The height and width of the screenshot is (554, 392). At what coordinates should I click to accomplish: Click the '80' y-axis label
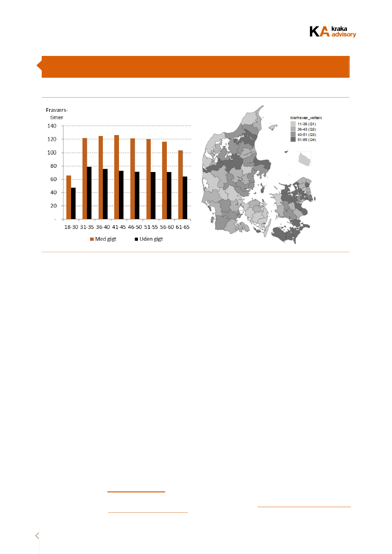click(54, 166)
